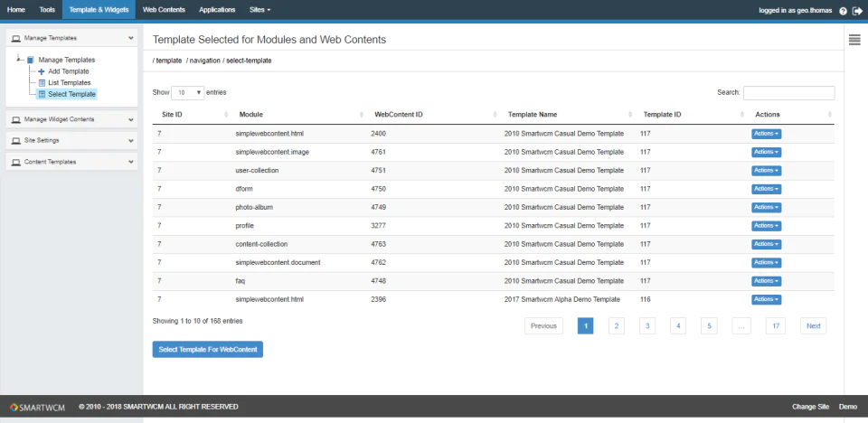Click the photo-album module cell
Image resolution: width=868 pixels, height=423 pixels.
pyautogui.click(x=254, y=207)
